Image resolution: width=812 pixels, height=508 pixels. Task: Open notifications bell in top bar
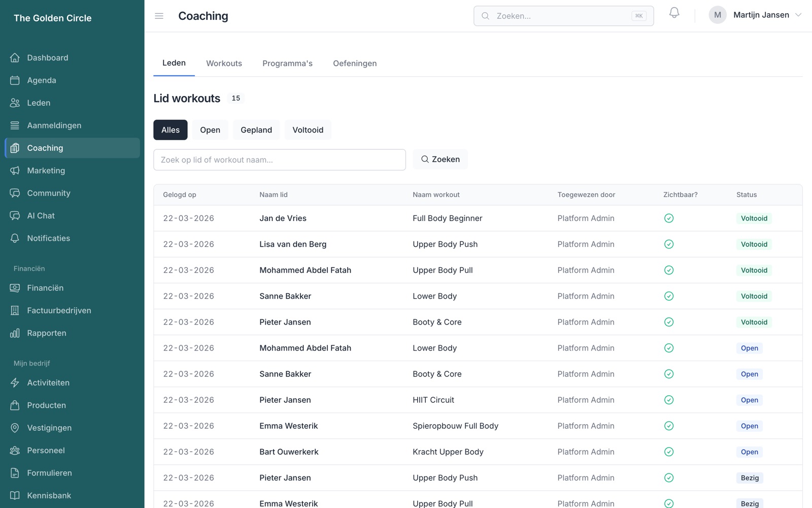(674, 13)
